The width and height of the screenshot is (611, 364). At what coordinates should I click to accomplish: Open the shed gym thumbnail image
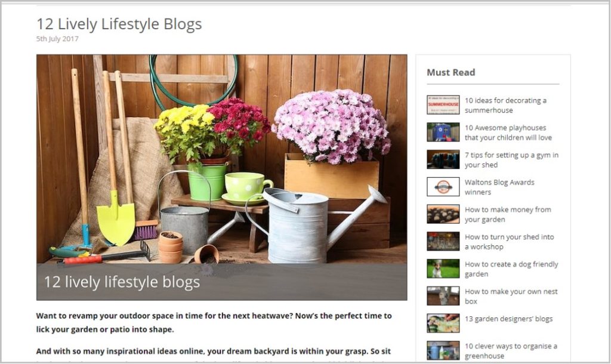click(x=443, y=159)
